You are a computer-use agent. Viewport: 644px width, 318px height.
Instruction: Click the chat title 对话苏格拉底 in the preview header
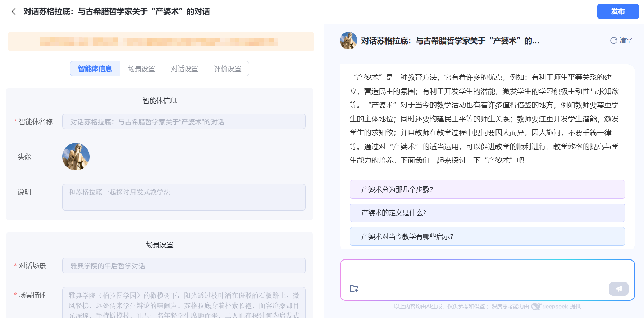click(450, 41)
